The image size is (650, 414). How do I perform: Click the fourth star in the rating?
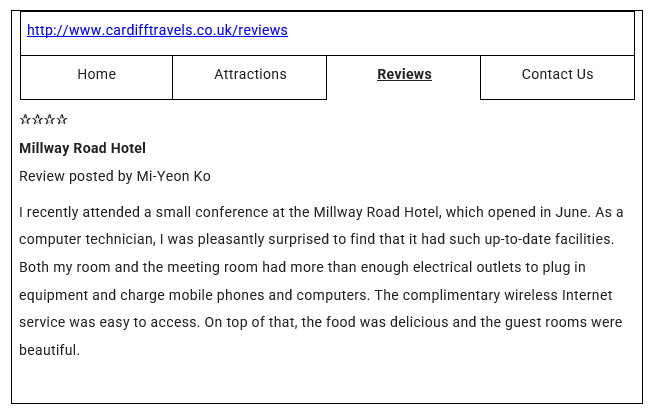tap(62, 120)
